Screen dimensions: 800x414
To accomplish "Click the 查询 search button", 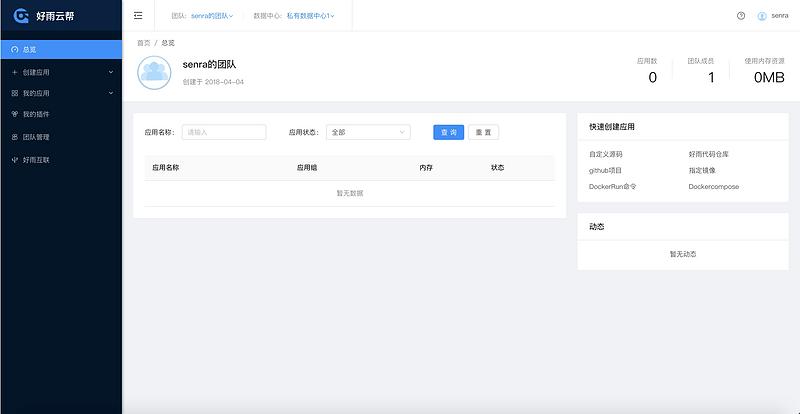I will [448, 132].
